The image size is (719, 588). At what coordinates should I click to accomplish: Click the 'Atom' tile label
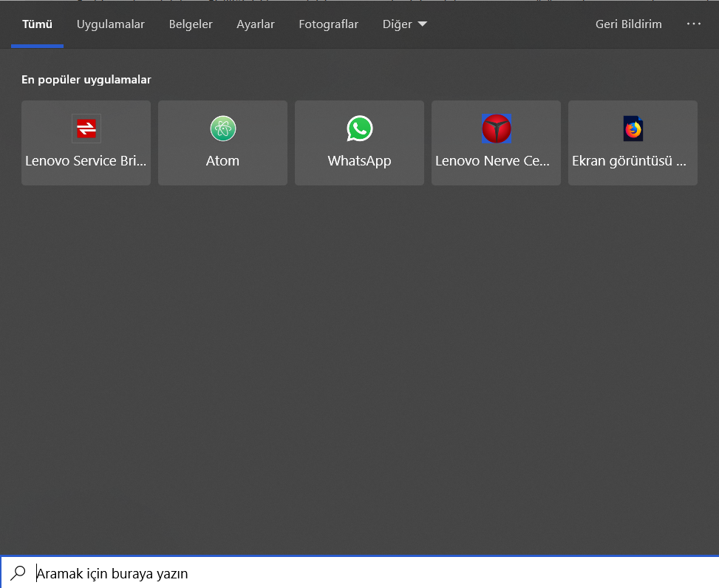coord(222,161)
